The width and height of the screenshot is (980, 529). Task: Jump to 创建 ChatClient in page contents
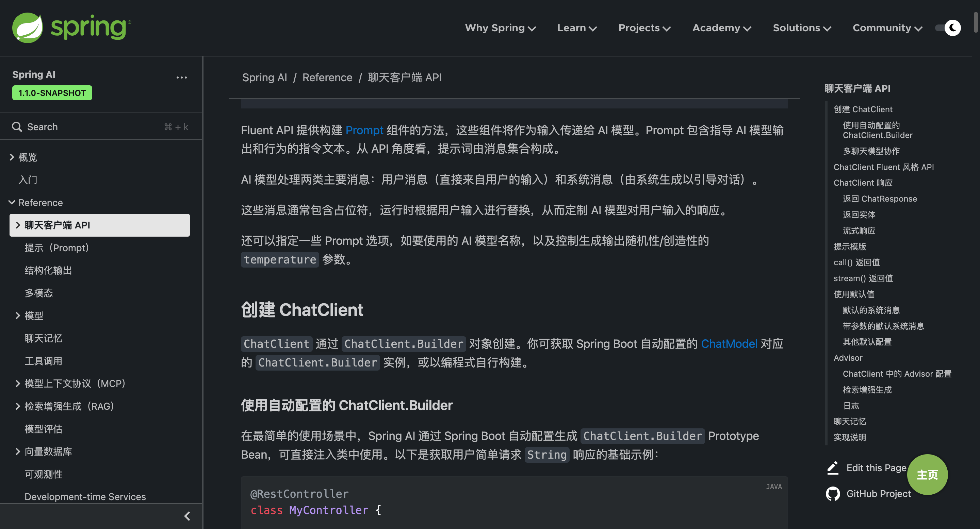click(863, 109)
